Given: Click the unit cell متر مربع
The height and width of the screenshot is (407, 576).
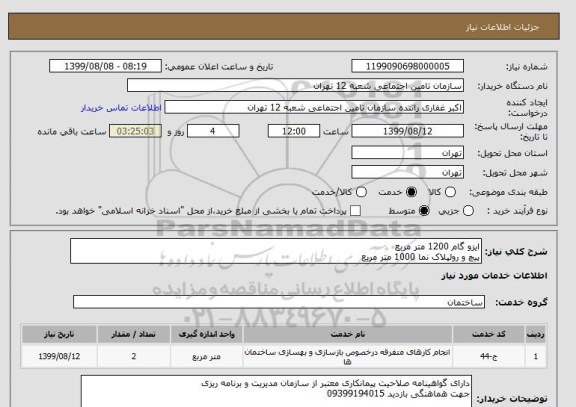Looking at the screenshot, I should click(x=206, y=356).
